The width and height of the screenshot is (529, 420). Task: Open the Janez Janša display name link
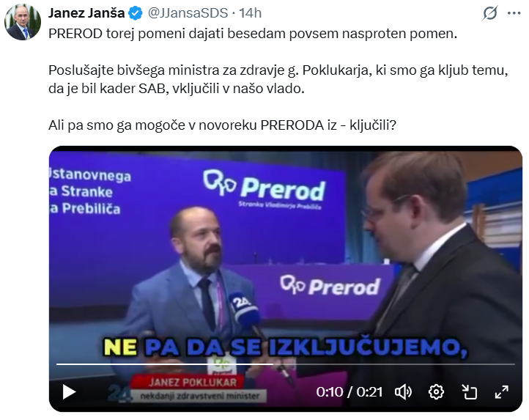pyautogui.click(x=86, y=13)
